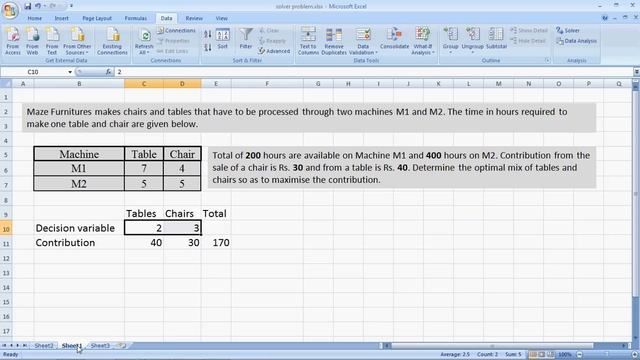
Task: Select the Sheet1 tab
Action: click(72, 346)
